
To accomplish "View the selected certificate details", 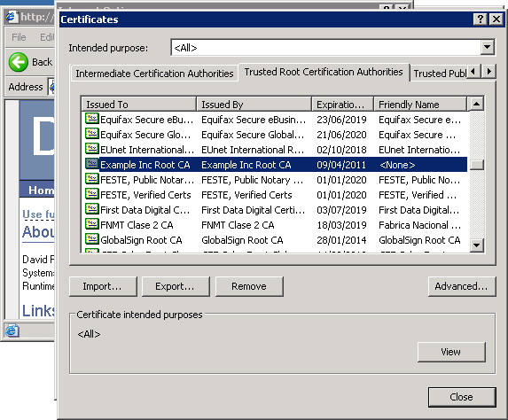I will click(x=451, y=352).
